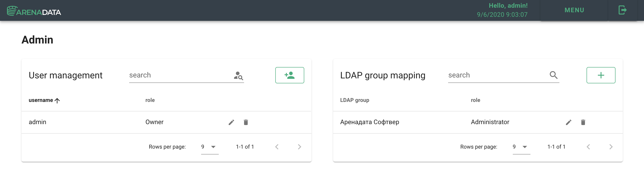Delete the admin user with the trash icon
Screen dimensions: 644x188
[x=246, y=122]
